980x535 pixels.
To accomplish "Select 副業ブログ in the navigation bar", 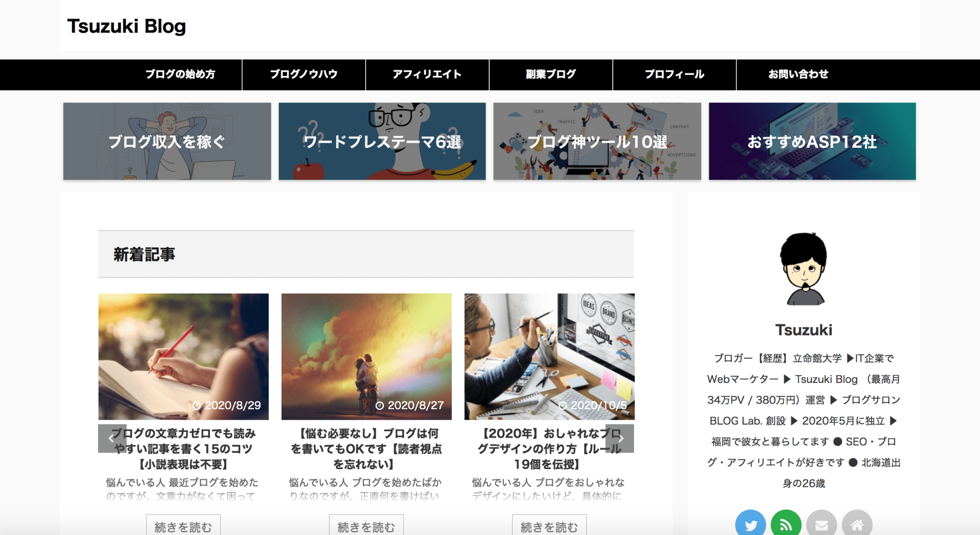I will click(550, 74).
